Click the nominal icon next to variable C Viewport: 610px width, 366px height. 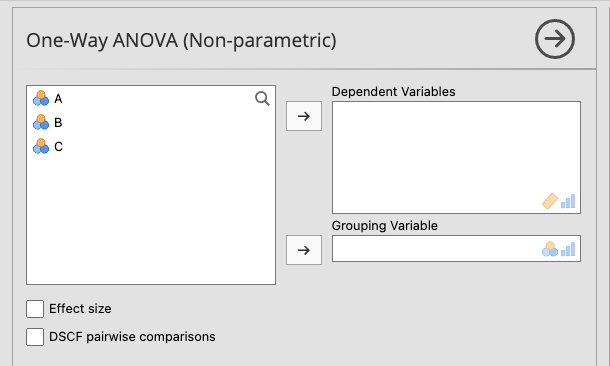(x=41, y=147)
